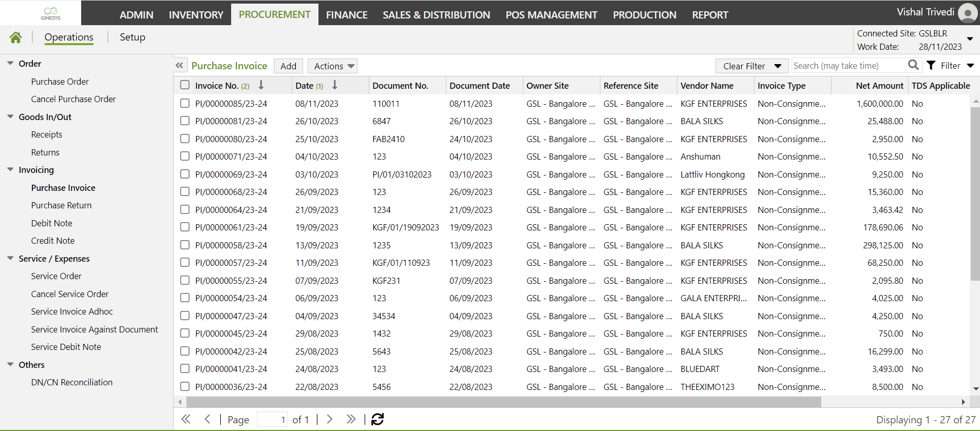The width and height of the screenshot is (980, 431).
Task: Open Cancel Purchase Order in sidebar
Action: 73,99
